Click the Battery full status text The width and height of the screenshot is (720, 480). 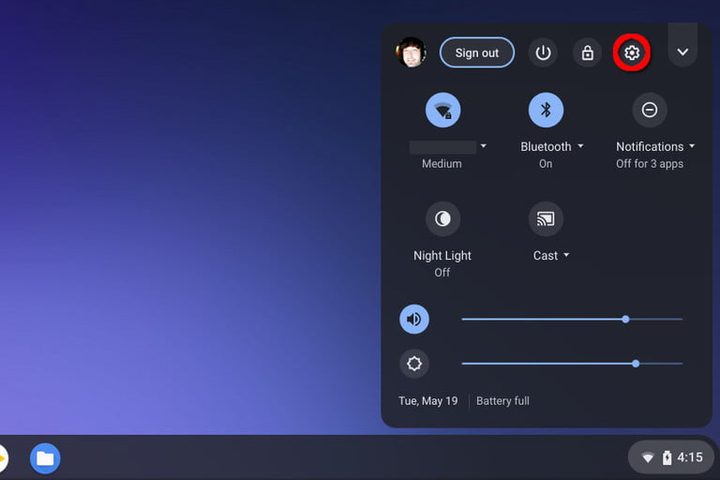503,401
